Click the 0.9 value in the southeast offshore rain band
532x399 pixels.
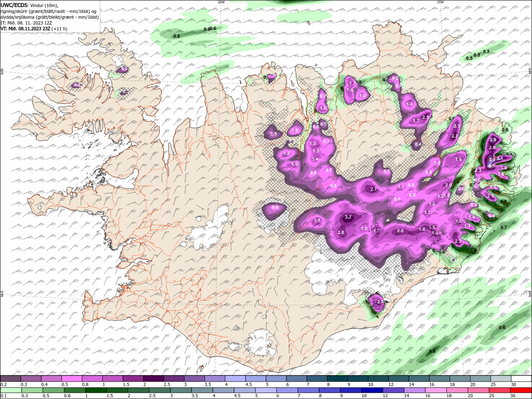(432, 351)
